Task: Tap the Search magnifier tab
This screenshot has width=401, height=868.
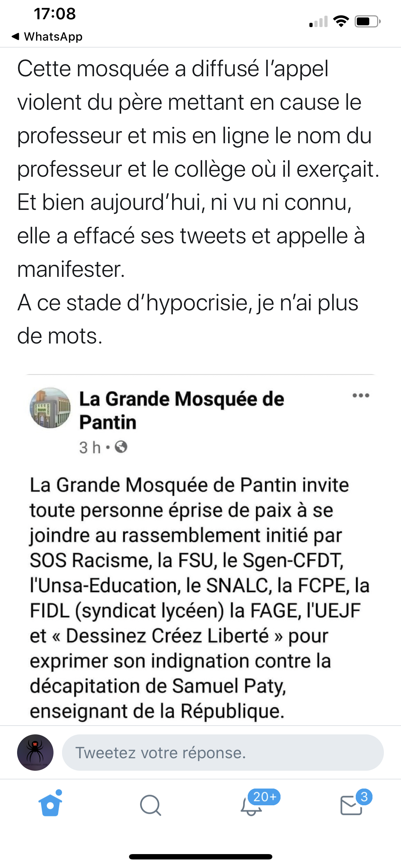Action: tap(150, 805)
